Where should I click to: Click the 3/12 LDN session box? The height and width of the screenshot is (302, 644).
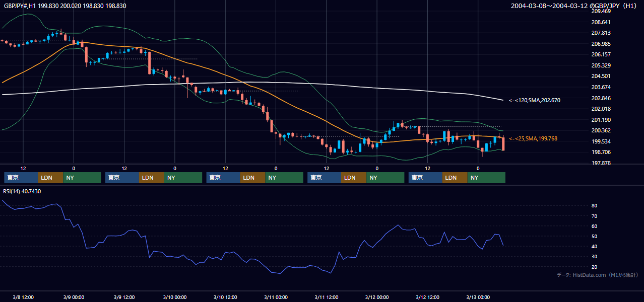[x=455, y=178]
